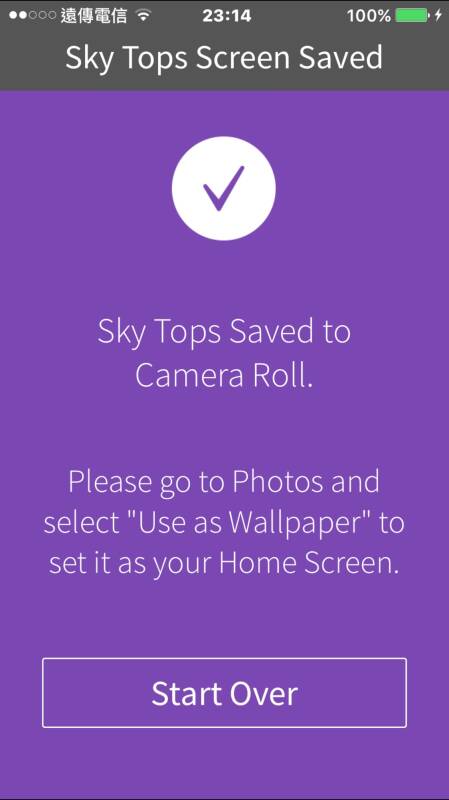The height and width of the screenshot is (800, 449).
Task: Tap the Please go to Photos line
Action: pos(224,483)
